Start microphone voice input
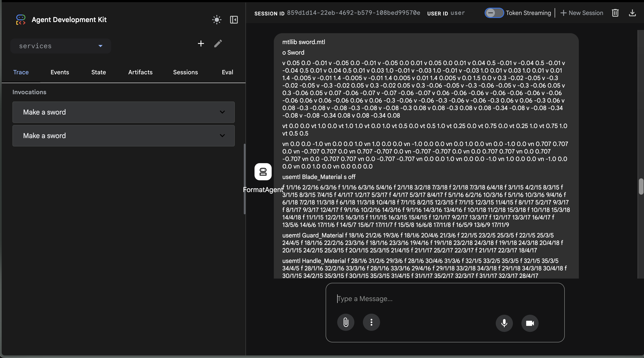This screenshot has height=358, width=644. [x=504, y=323]
